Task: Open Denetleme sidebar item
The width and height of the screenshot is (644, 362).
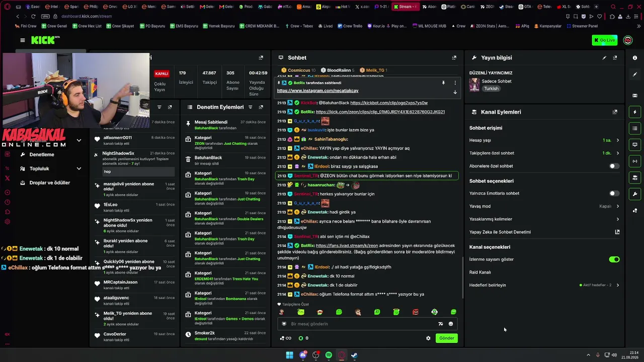Action: click(42, 154)
